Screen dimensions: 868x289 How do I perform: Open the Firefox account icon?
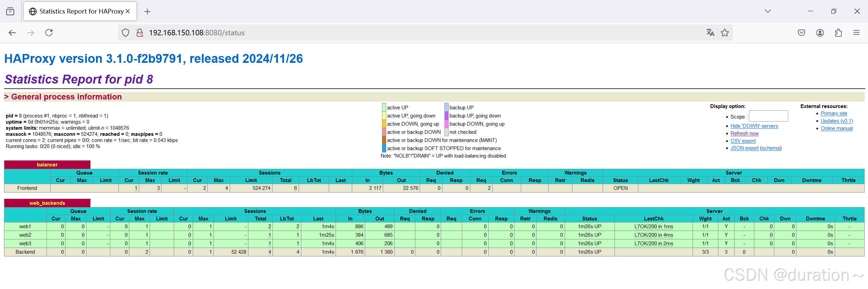[x=820, y=33]
